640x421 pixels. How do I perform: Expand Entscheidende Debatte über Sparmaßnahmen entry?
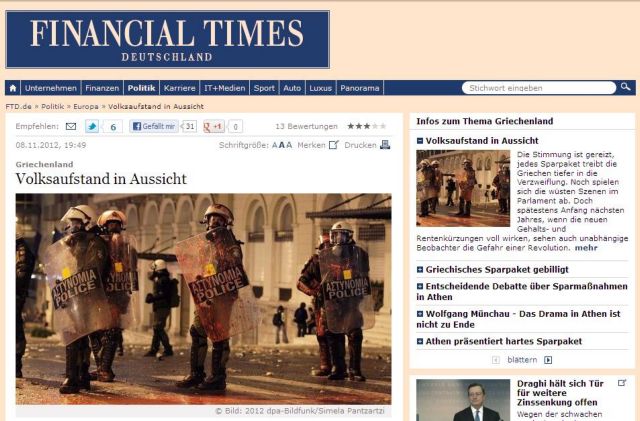click(x=420, y=286)
